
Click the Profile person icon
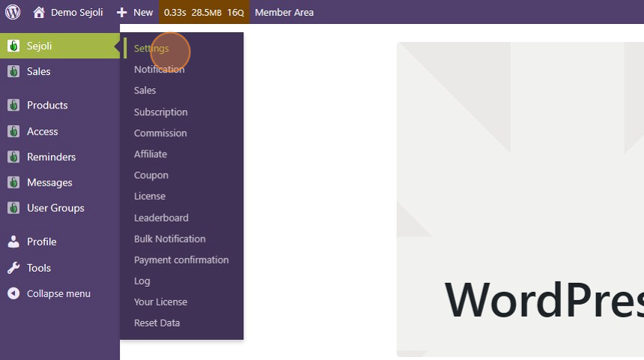tap(13, 242)
